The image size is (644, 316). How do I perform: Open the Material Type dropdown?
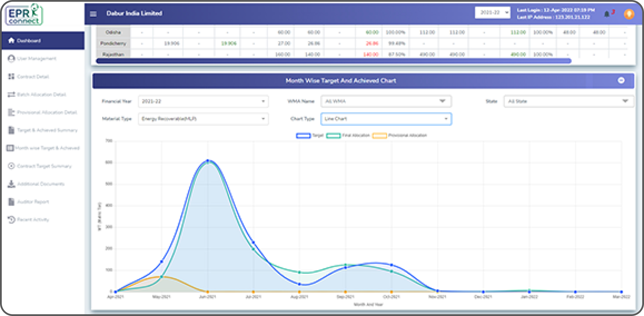[203, 119]
